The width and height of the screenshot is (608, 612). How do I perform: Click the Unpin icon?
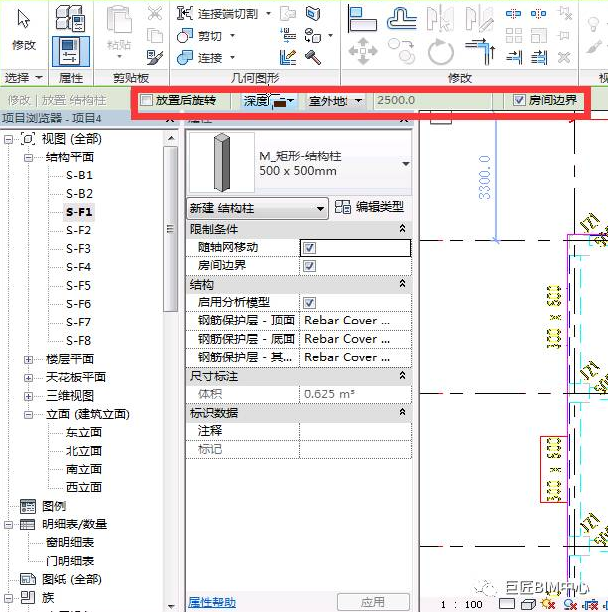tap(564, 14)
